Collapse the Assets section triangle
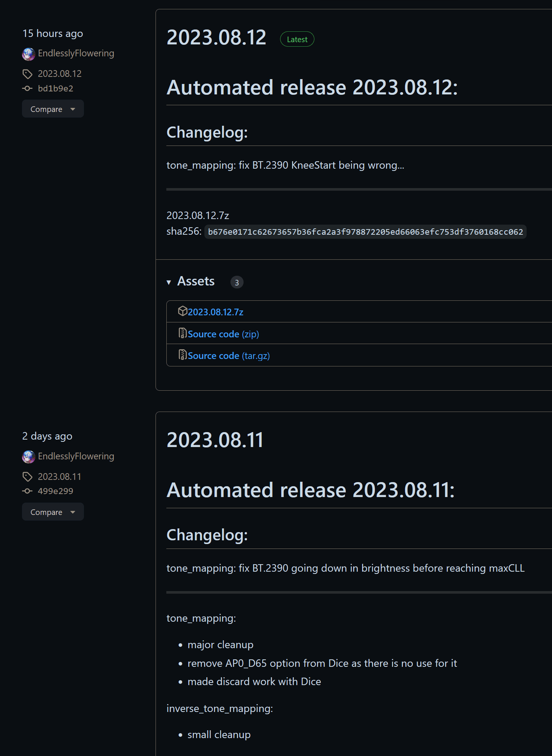 169,282
